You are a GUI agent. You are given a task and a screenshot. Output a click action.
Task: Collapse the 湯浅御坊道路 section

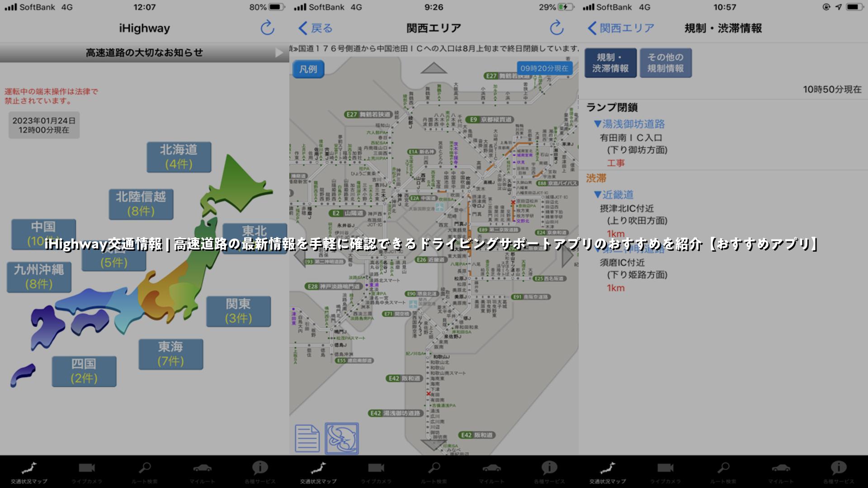pos(629,124)
